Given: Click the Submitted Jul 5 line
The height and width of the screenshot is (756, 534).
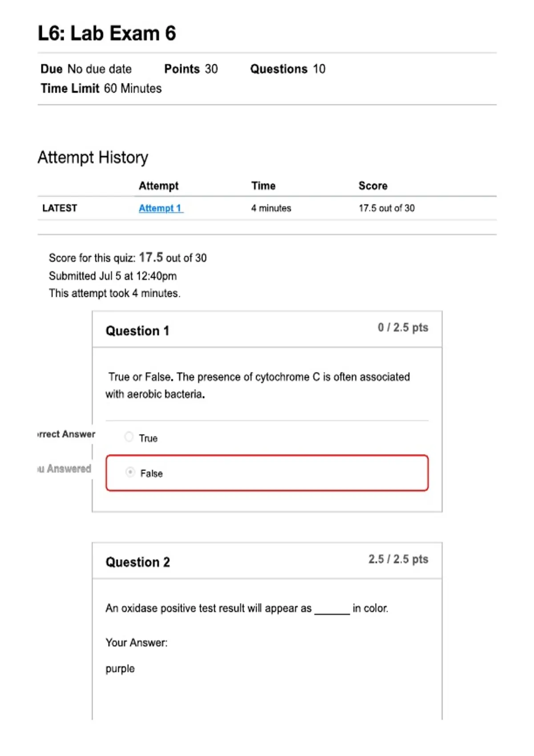Looking at the screenshot, I should click(113, 276).
